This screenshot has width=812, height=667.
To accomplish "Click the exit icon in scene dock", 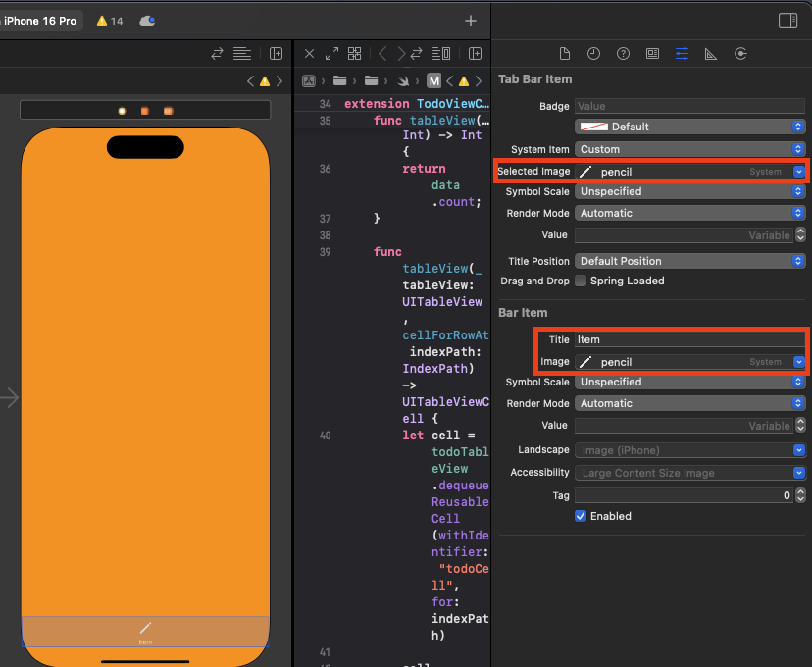I will (x=168, y=111).
